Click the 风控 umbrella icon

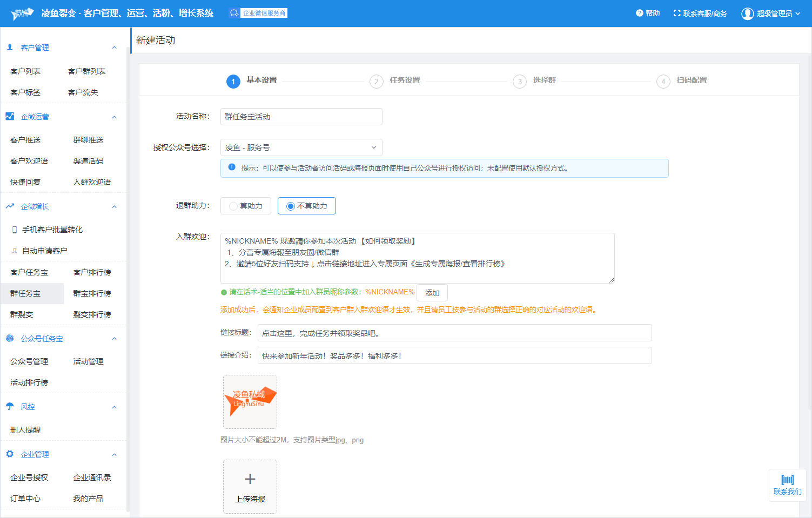pos(10,407)
